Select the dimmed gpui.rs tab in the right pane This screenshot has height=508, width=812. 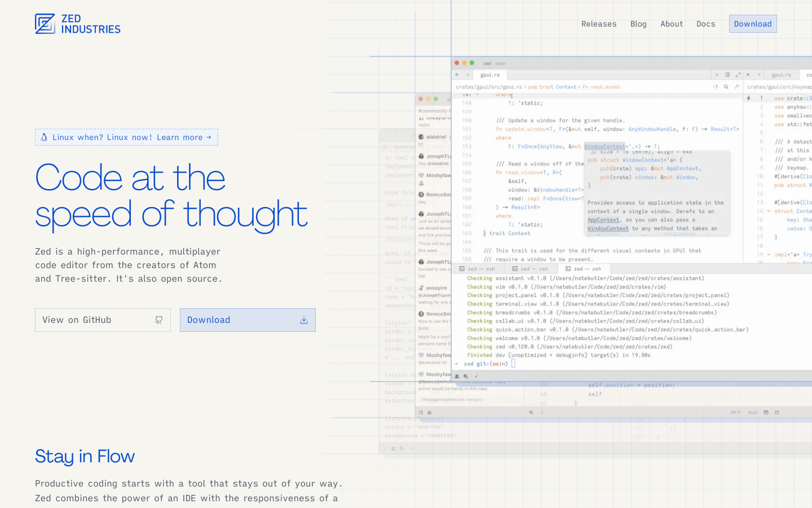click(x=782, y=75)
